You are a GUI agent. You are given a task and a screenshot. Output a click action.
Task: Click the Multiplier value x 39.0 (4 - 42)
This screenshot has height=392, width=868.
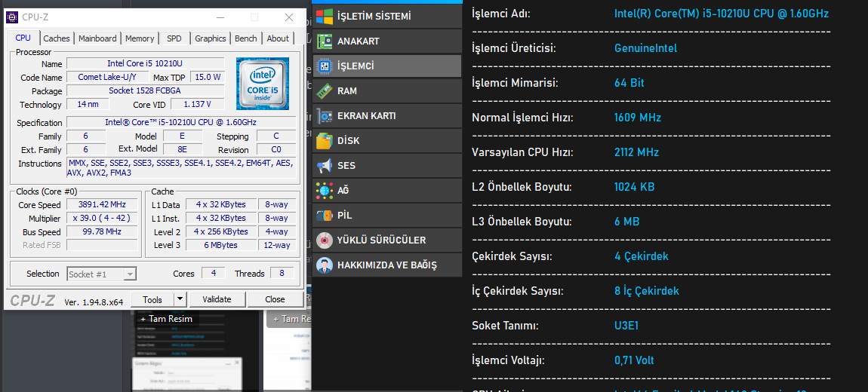102,219
